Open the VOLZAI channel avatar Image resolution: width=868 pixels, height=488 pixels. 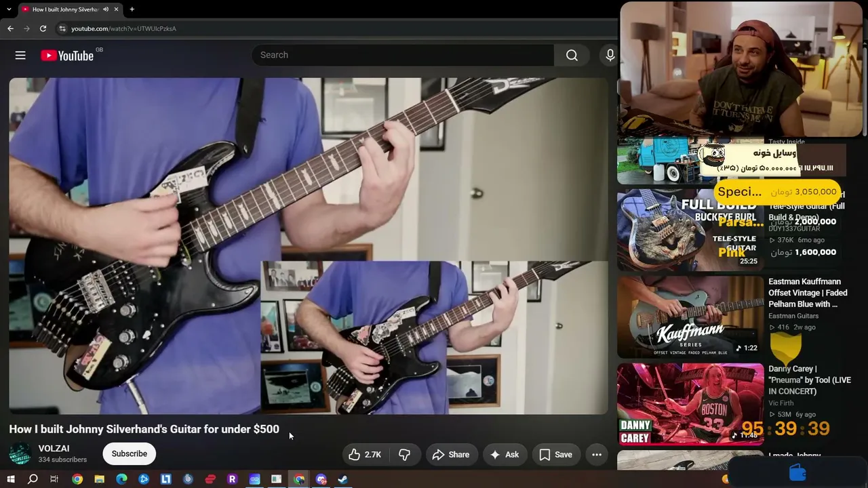pyautogui.click(x=20, y=454)
